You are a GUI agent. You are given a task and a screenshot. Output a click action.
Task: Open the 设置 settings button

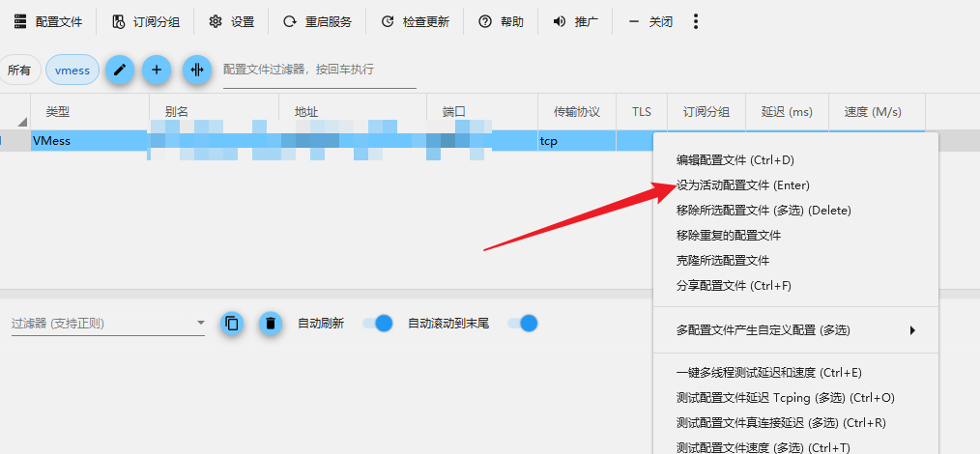coord(232,21)
